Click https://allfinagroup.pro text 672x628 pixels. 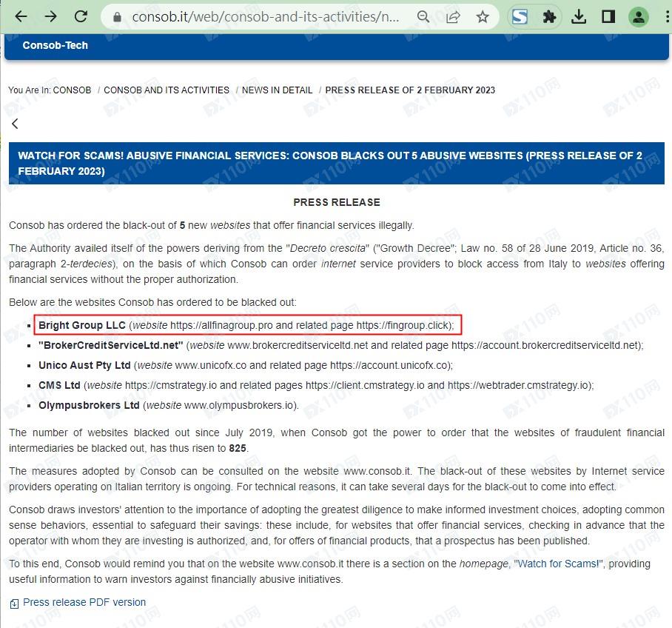pyautogui.click(x=221, y=325)
